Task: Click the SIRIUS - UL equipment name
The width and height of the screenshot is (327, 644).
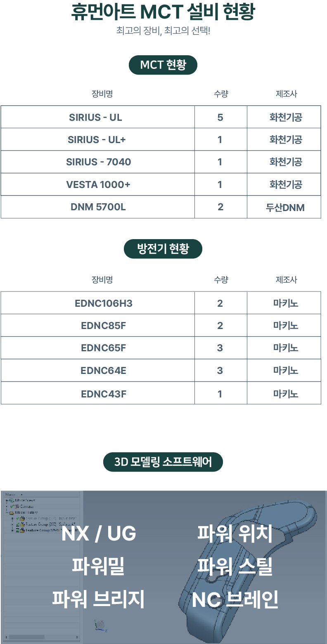Action: click(95, 118)
